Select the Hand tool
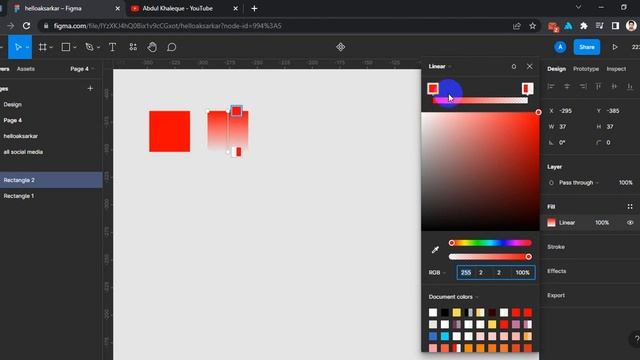Screen dimensions: 640x360 [152, 47]
